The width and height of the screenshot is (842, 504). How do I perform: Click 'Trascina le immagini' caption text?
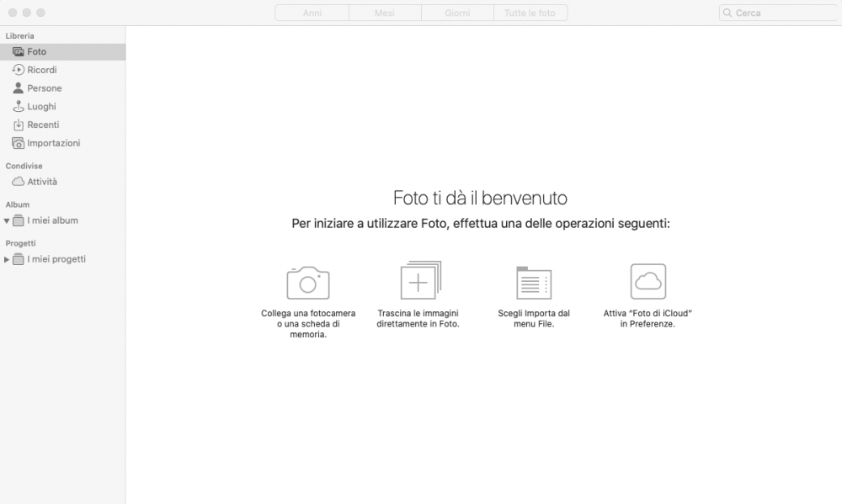click(x=418, y=318)
